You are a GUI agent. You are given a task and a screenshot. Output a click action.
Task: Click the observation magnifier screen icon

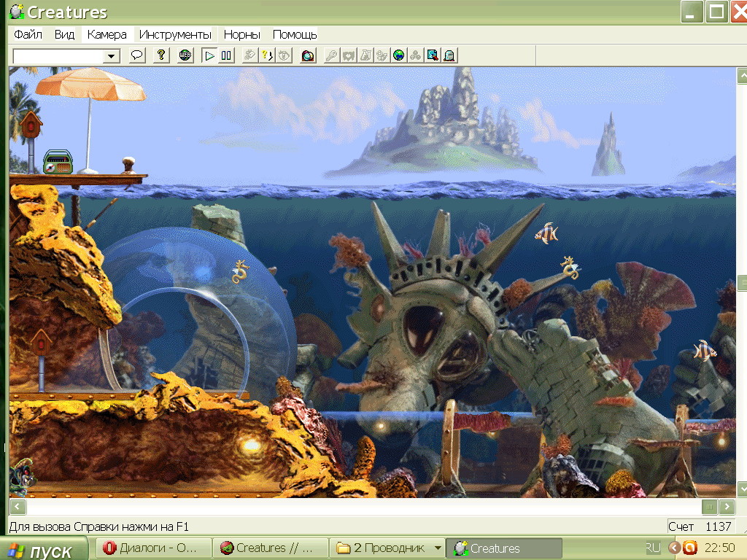point(433,55)
